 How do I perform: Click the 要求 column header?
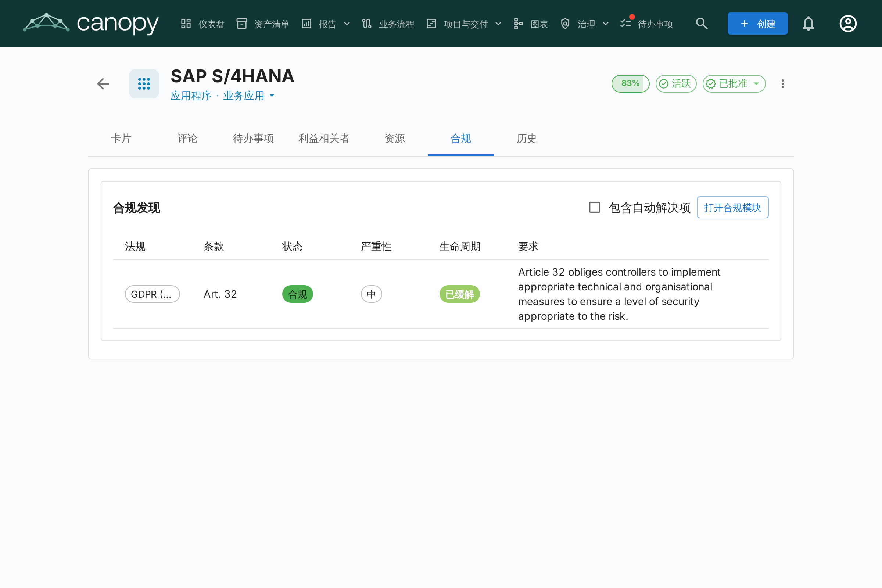[x=528, y=246]
